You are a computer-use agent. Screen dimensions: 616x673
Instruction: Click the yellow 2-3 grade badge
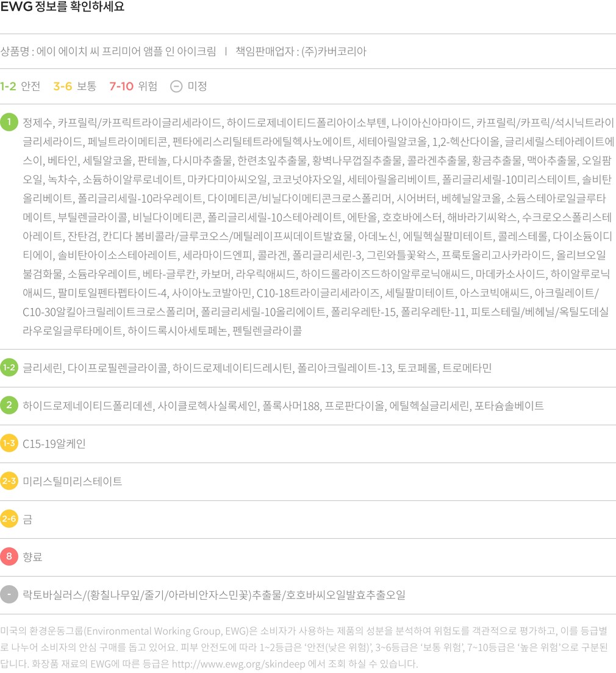(9, 481)
